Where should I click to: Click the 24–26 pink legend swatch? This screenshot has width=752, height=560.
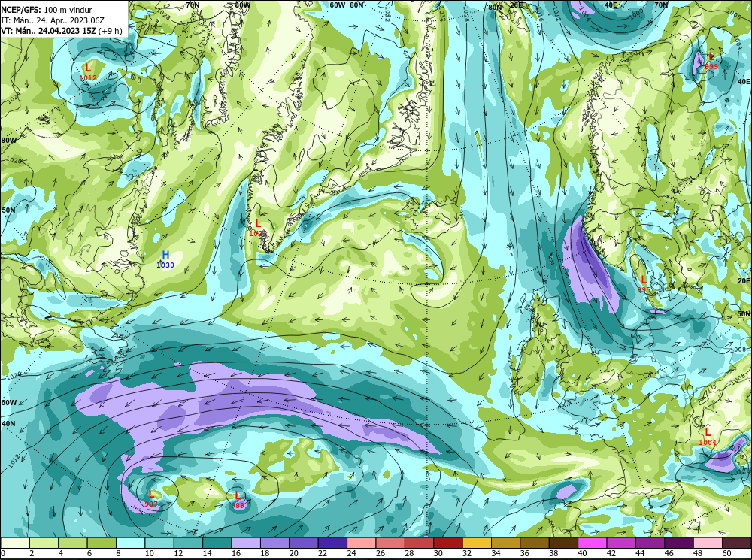tap(362, 543)
